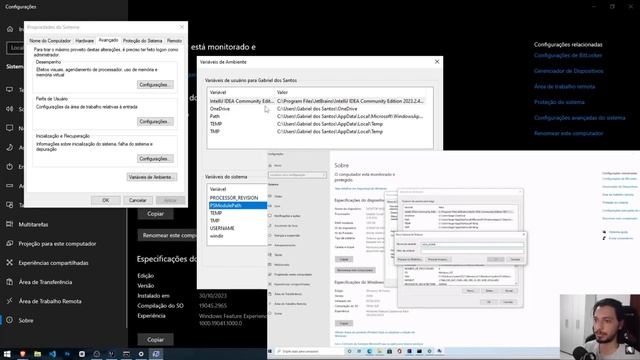
Task: Click the Experiências compartilhadas icon
Action: tap(10, 262)
